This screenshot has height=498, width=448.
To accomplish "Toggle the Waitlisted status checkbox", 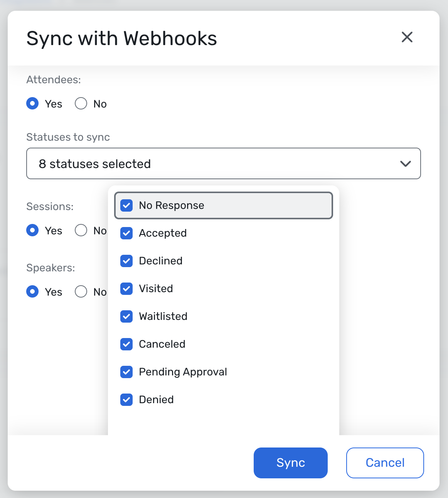I will point(126,316).
